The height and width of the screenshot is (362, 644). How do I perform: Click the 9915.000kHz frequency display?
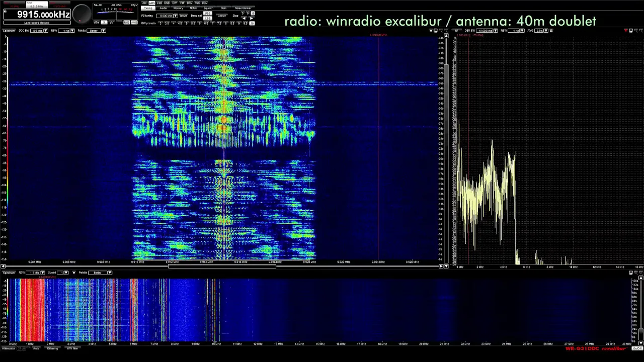tap(37, 14)
